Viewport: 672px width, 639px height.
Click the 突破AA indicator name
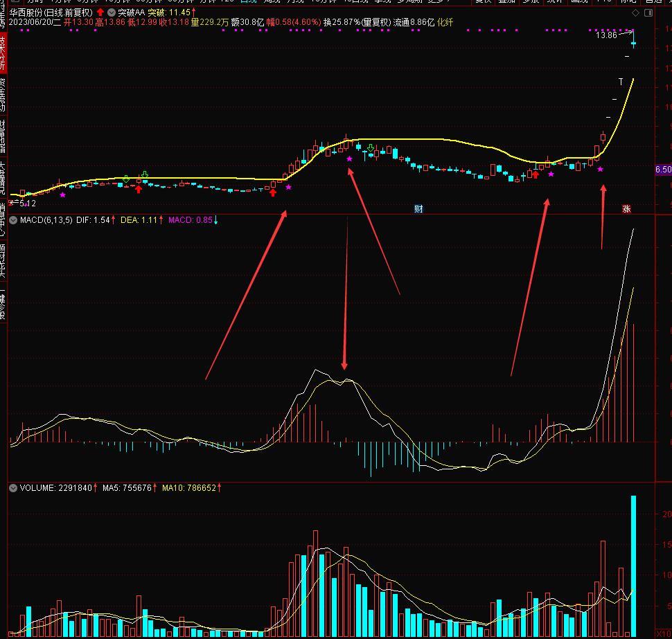132,12
